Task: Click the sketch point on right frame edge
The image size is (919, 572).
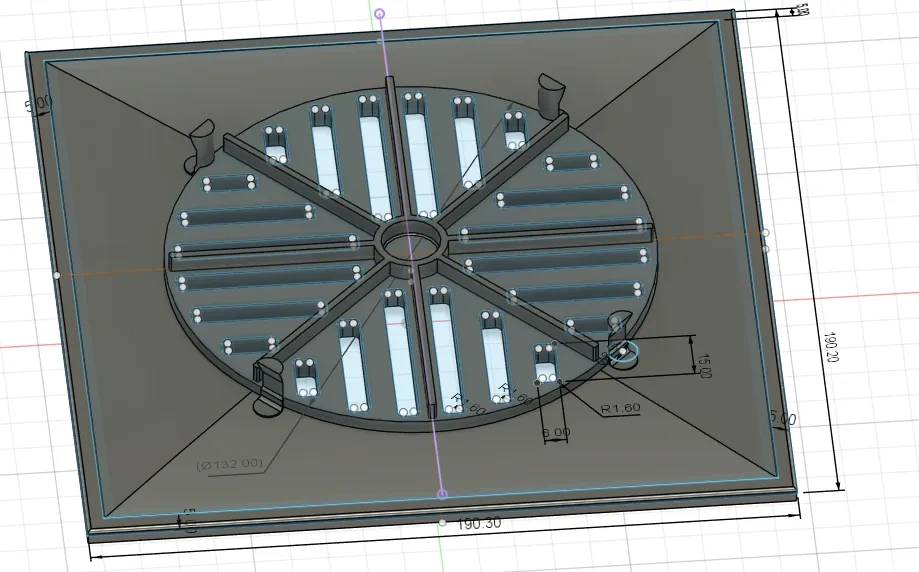Action: (765, 233)
